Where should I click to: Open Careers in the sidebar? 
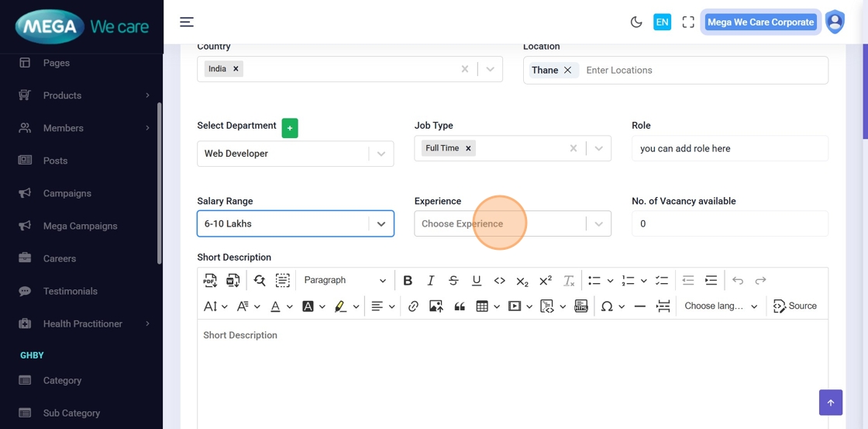pyautogui.click(x=60, y=258)
